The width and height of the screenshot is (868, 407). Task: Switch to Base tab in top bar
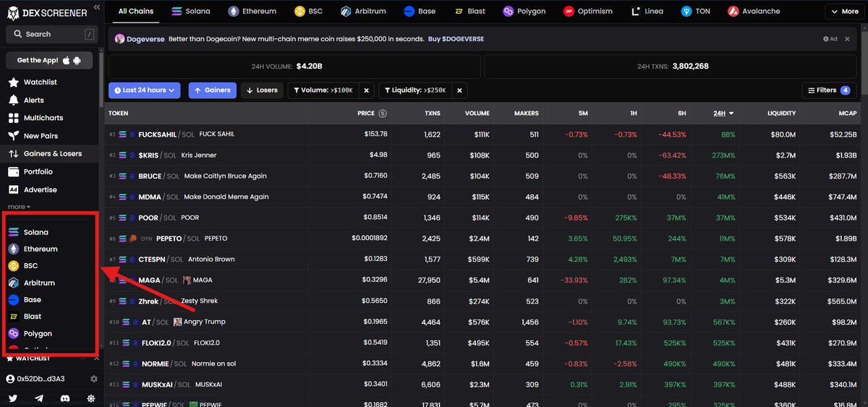pos(420,12)
